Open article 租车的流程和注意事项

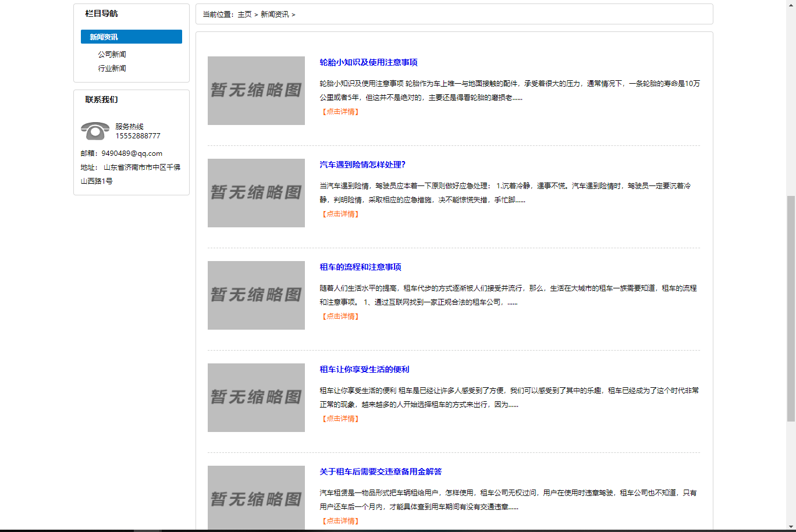[360, 267]
